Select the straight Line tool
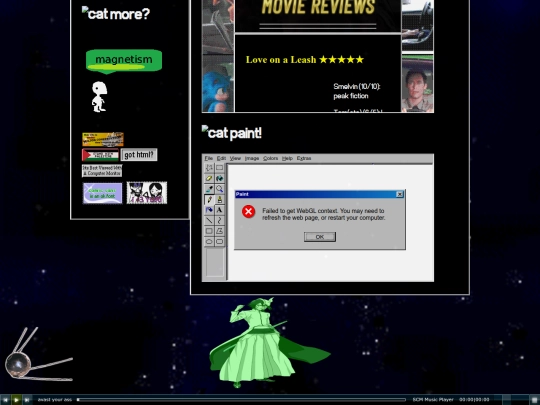540x405 pixels. coord(209,220)
